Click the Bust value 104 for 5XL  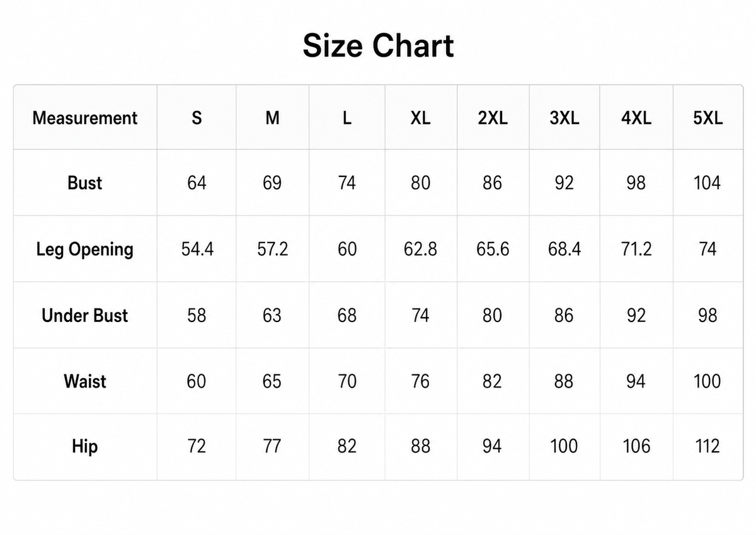coord(707,183)
